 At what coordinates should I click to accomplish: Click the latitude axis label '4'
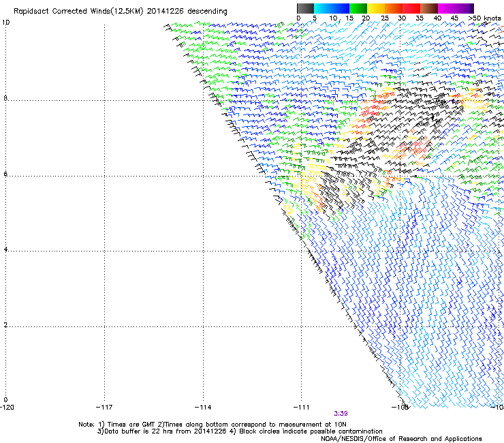5,249
